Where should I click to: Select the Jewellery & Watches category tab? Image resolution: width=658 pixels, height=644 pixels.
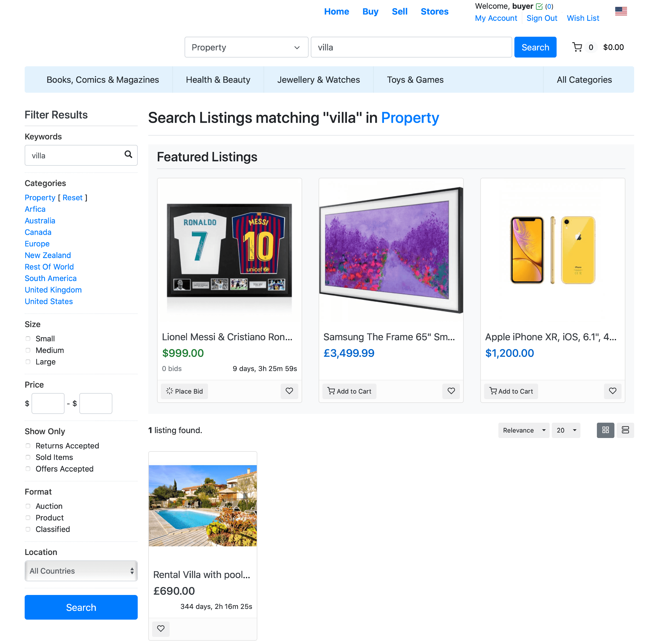318,79
